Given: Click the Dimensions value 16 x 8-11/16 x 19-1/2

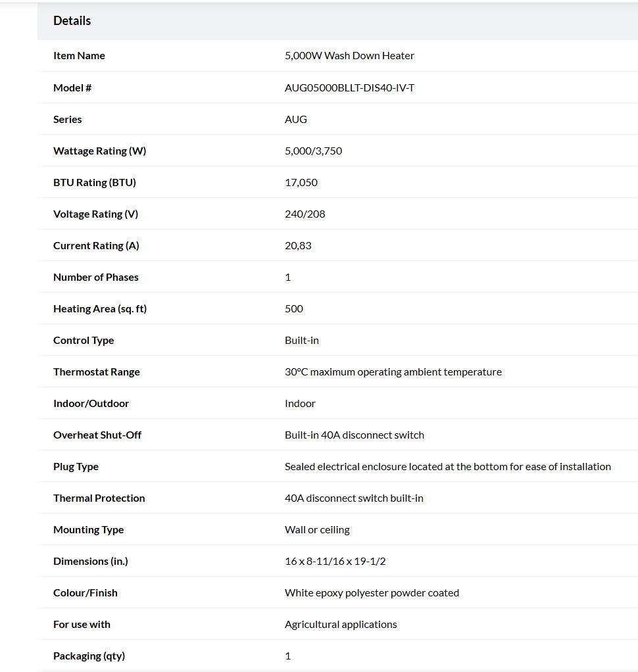Looking at the screenshot, I should (x=335, y=562).
